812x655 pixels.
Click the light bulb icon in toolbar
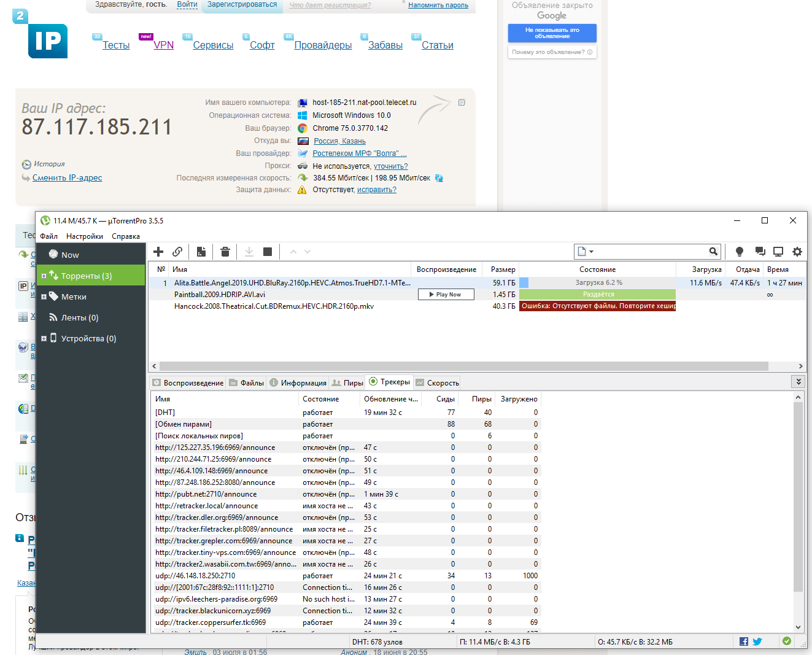click(x=740, y=252)
